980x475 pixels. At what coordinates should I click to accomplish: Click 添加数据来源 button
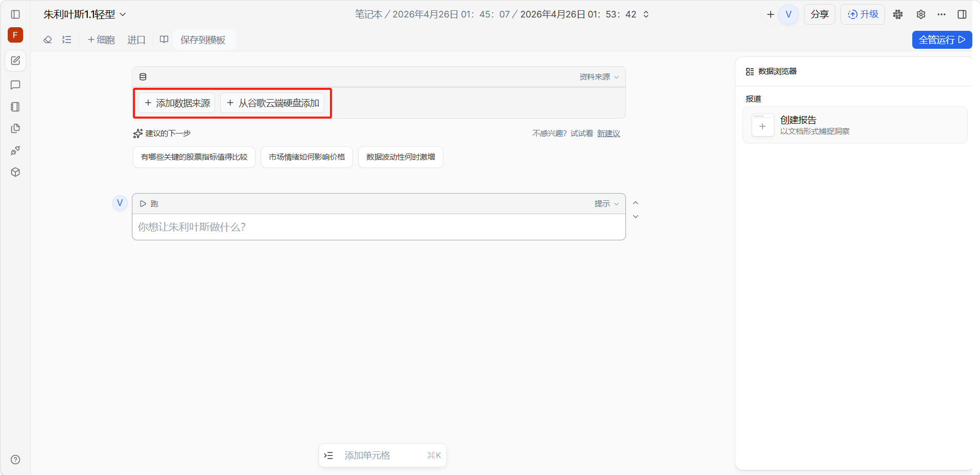coord(177,103)
